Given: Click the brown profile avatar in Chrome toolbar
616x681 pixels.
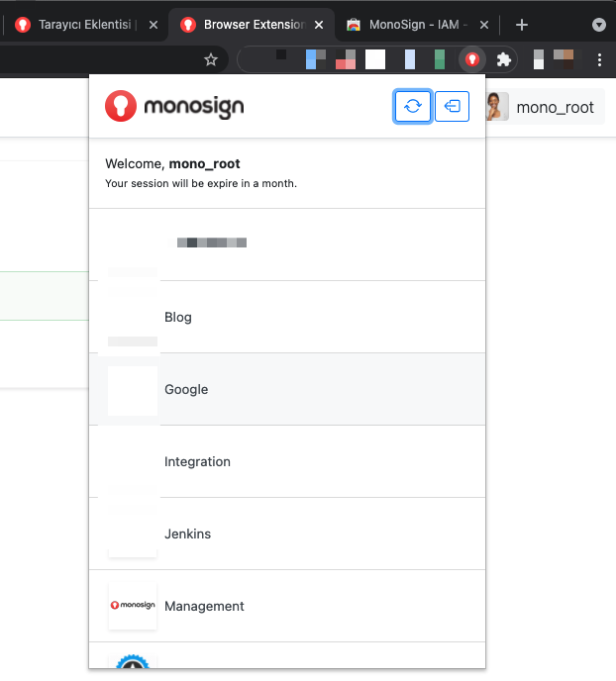Looking at the screenshot, I should 564,59.
